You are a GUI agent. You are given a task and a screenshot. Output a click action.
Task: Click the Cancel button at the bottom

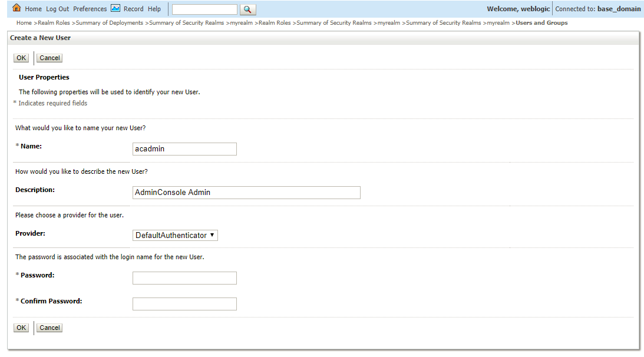point(49,327)
